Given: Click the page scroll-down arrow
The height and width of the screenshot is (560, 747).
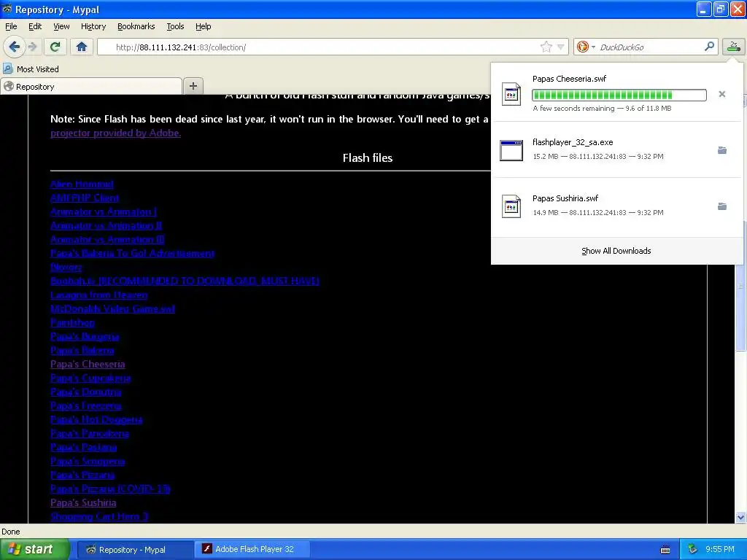Looking at the screenshot, I should [740, 517].
